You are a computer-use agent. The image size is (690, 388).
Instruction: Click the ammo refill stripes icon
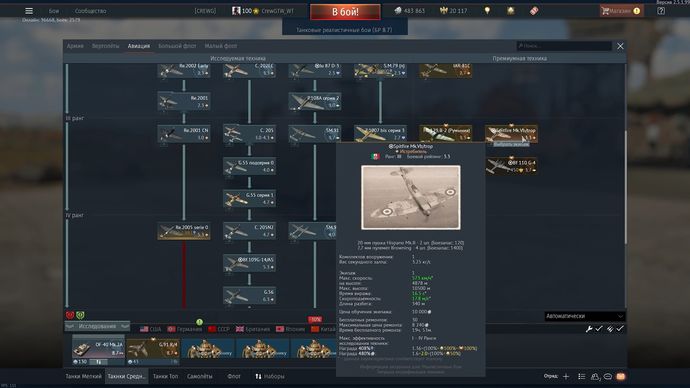point(610,329)
